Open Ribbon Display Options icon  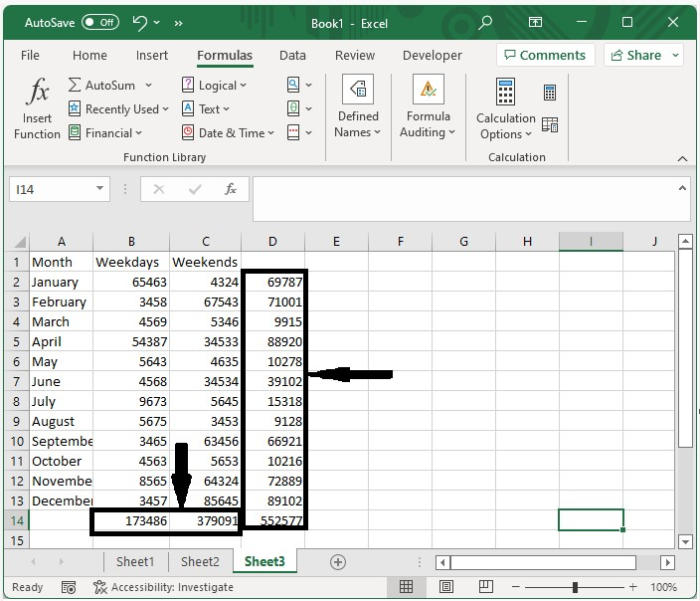pos(535,22)
